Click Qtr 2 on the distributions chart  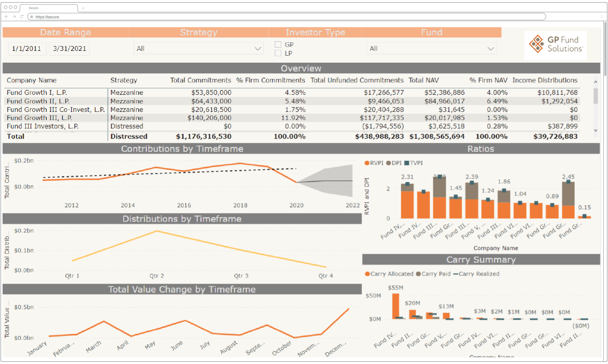point(156,276)
